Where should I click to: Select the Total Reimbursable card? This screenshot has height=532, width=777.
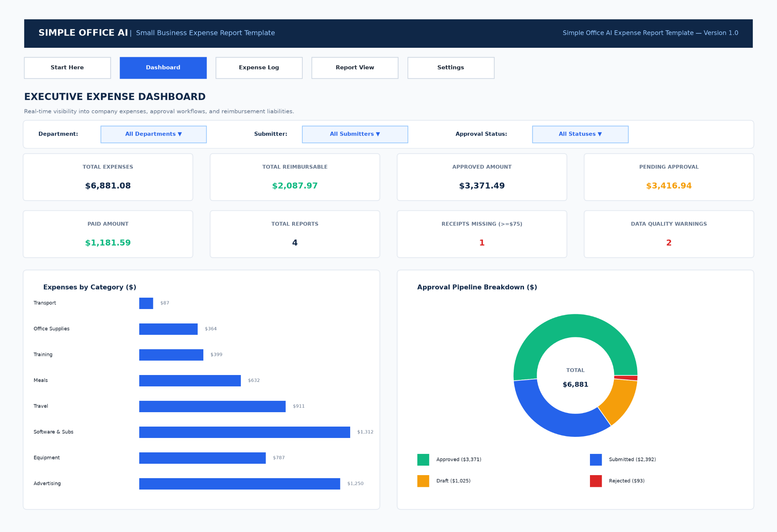[295, 177]
